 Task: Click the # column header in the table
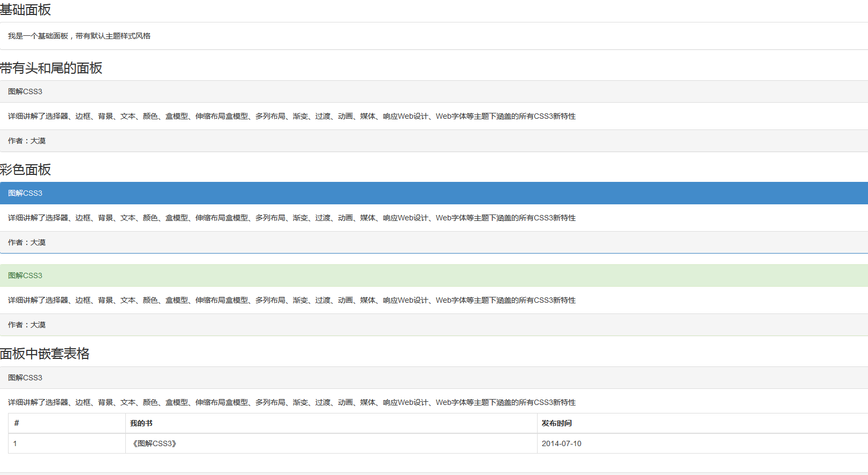click(x=67, y=423)
